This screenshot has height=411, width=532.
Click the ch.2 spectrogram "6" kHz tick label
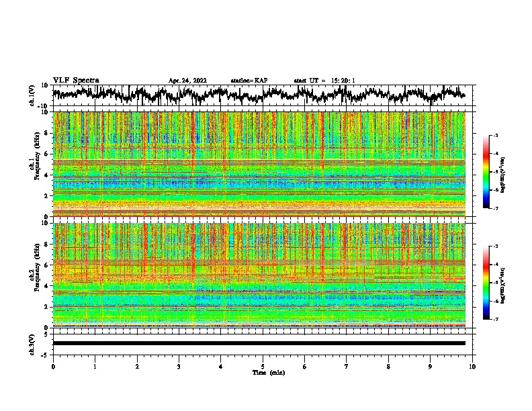(46, 265)
